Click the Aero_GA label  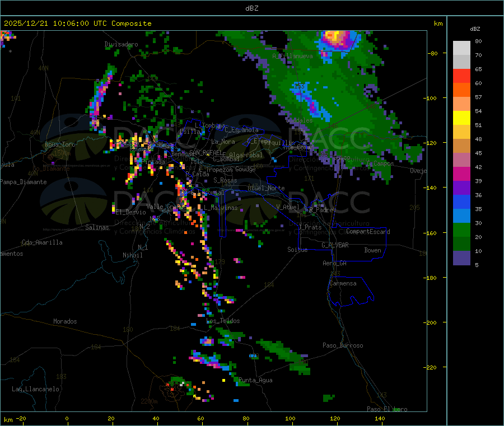click(x=334, y=263)
